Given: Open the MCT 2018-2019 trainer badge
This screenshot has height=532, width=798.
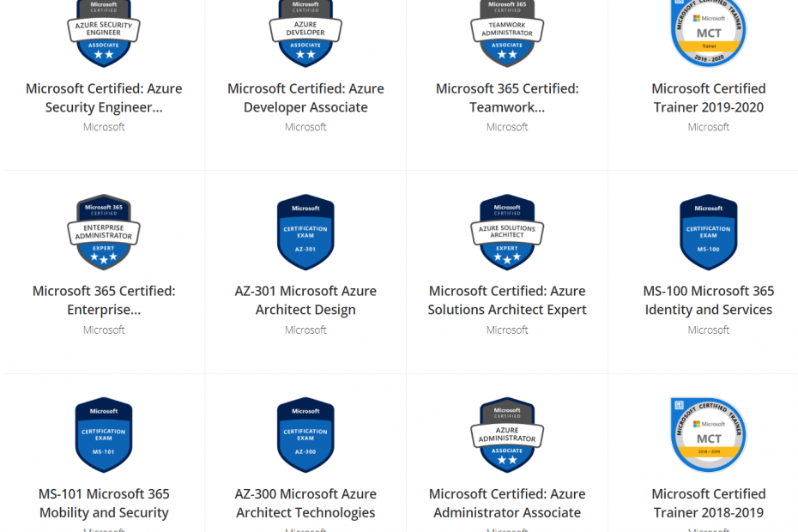Looking at the screenshot, I should tap(709, 435).
